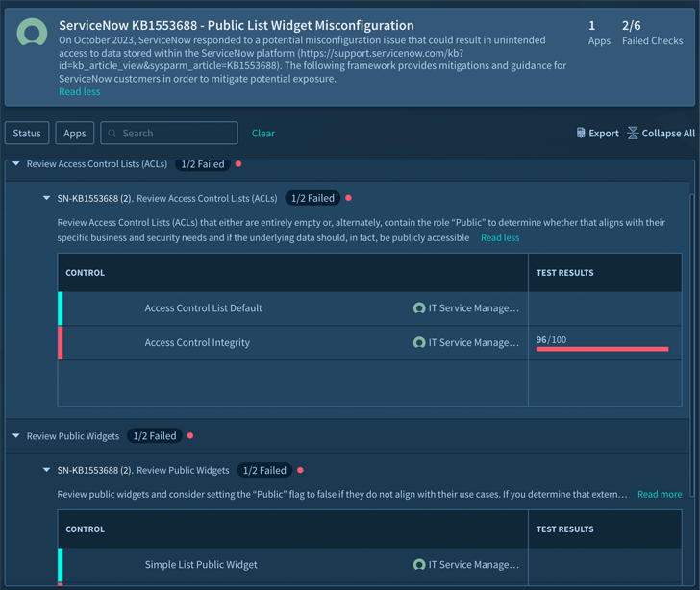Click red status dot beside Review Public Widgets group
This screenshot has height=590, width=700.
[x=190, y=435]
